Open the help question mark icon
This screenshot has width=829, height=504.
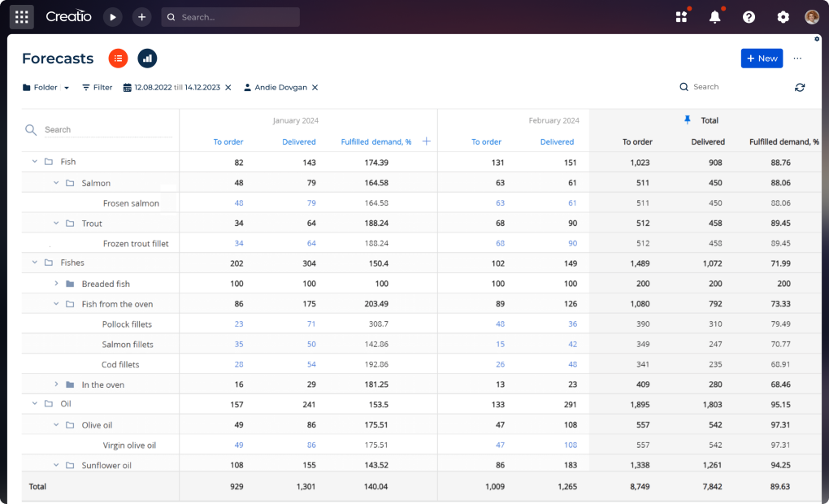click(x=749, y=17)
